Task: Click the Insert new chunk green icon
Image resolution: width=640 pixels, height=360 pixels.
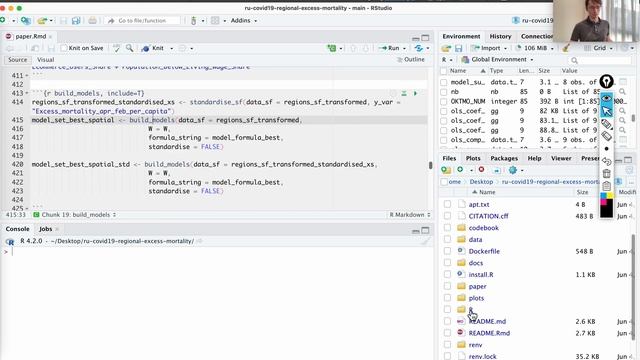Action: [x=332, y=48]
